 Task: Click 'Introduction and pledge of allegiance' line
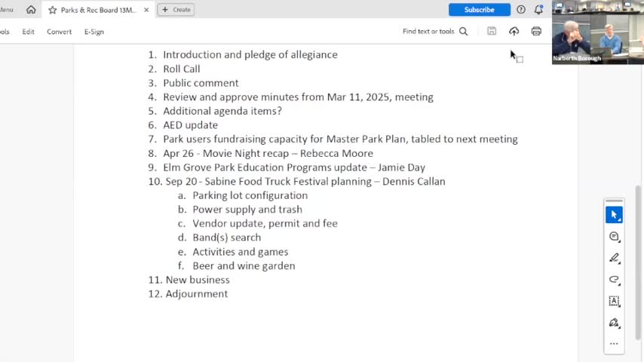(x=250, y=54)
